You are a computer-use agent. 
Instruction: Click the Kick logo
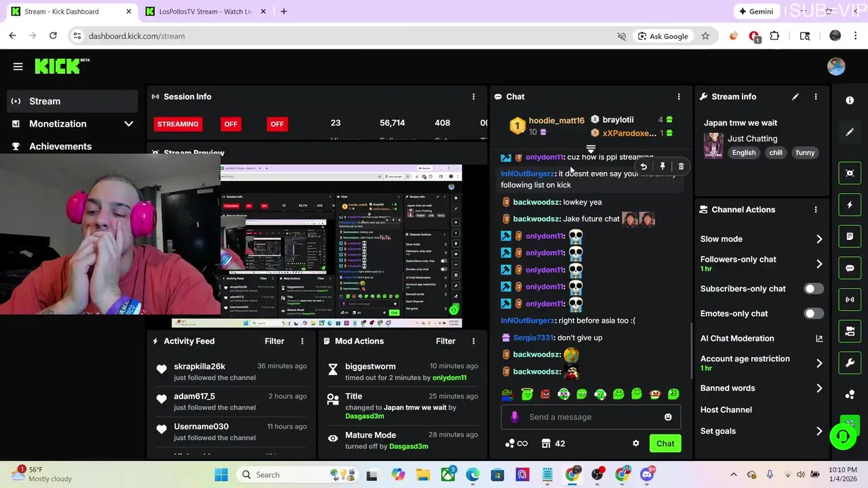pyautogui.click(x=62, y=66)
